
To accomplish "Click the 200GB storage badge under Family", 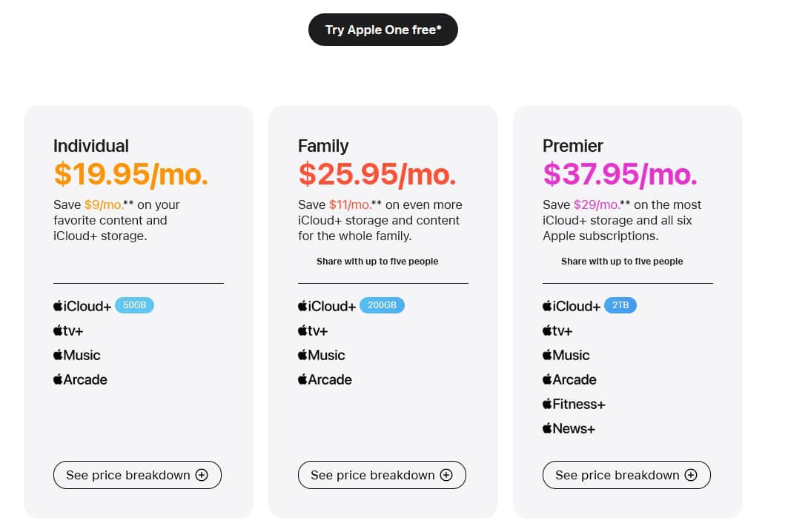I will (x=382, y=305).
